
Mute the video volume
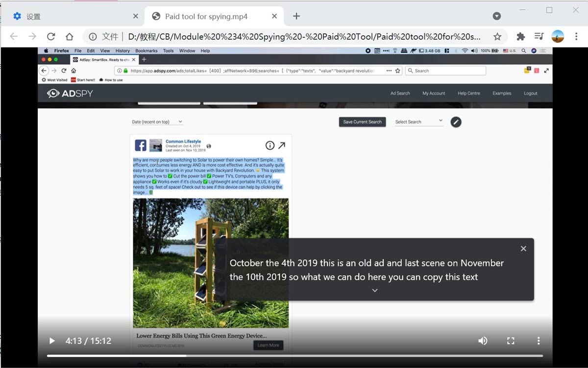(483, 341)
